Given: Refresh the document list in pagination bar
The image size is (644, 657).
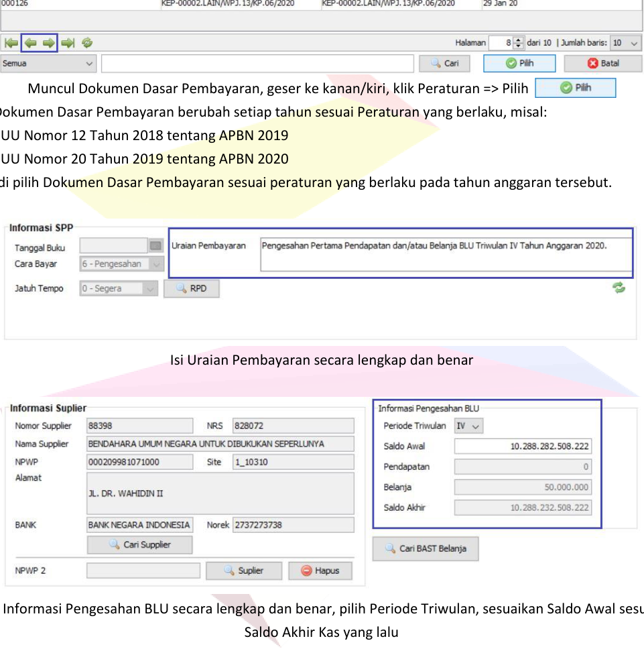Looking at the screenshot, I should click(x=86, y=43).
